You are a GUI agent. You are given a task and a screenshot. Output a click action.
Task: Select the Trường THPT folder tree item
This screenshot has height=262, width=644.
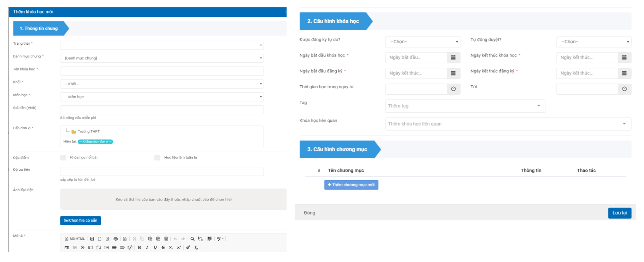[89, 132]
